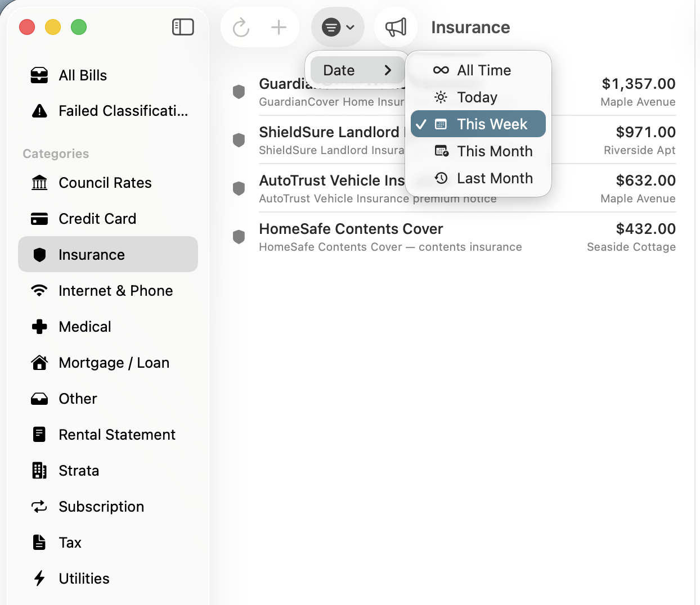Click shield icon of GuardianCover bill
This screenshot has height=605, width=700.
click(239, 92)
